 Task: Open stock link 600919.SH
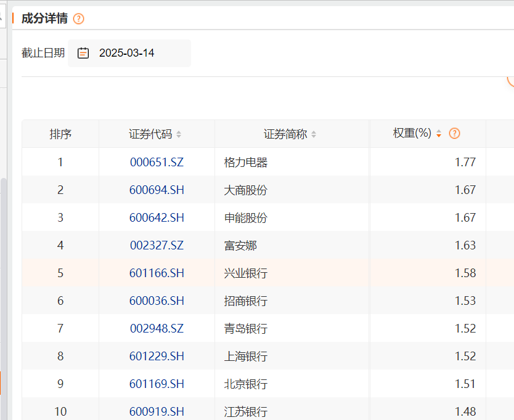point(157,411)
